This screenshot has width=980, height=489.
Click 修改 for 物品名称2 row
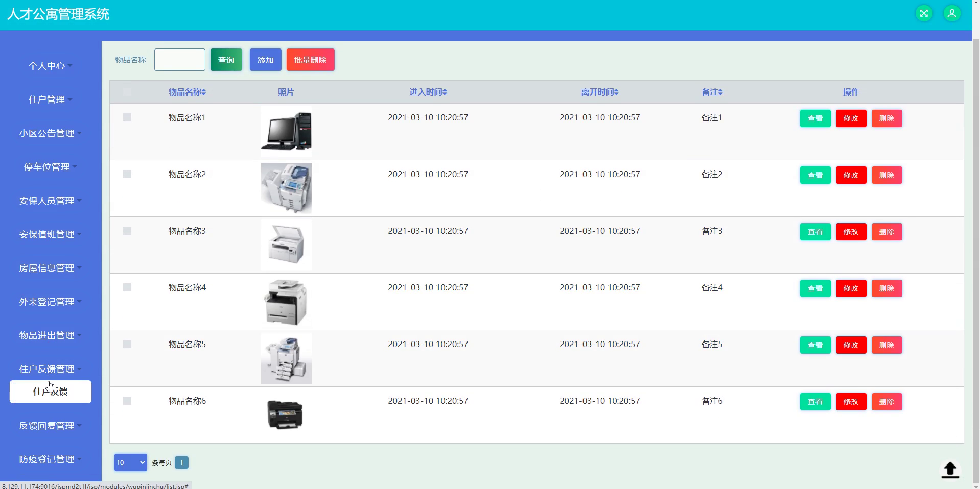pos(851,175)
